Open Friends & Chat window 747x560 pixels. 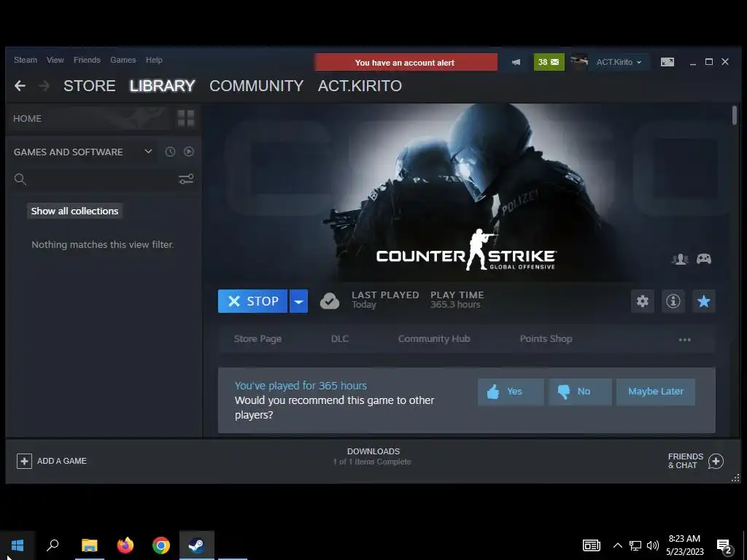click(x=695, y=461)
